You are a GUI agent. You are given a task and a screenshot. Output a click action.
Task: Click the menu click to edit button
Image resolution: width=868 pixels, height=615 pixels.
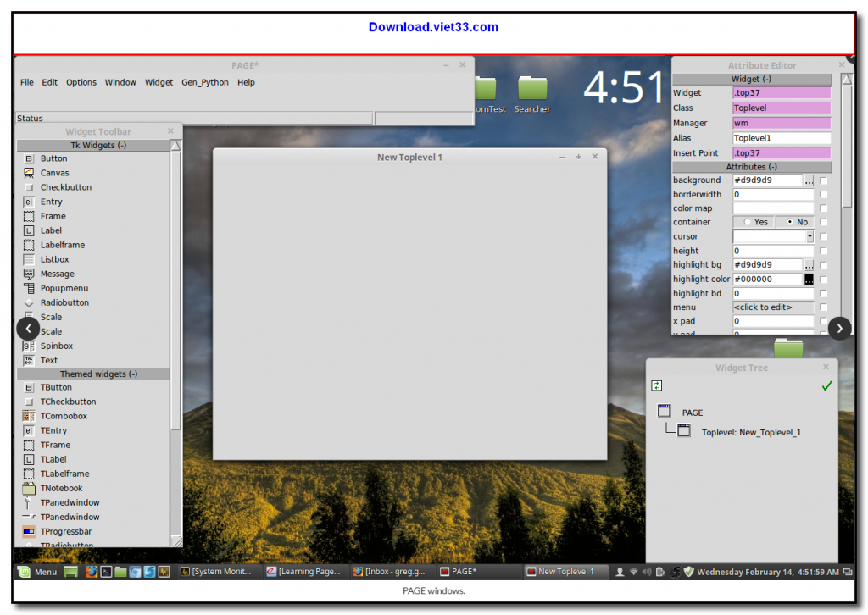click(x=772, y=307)
